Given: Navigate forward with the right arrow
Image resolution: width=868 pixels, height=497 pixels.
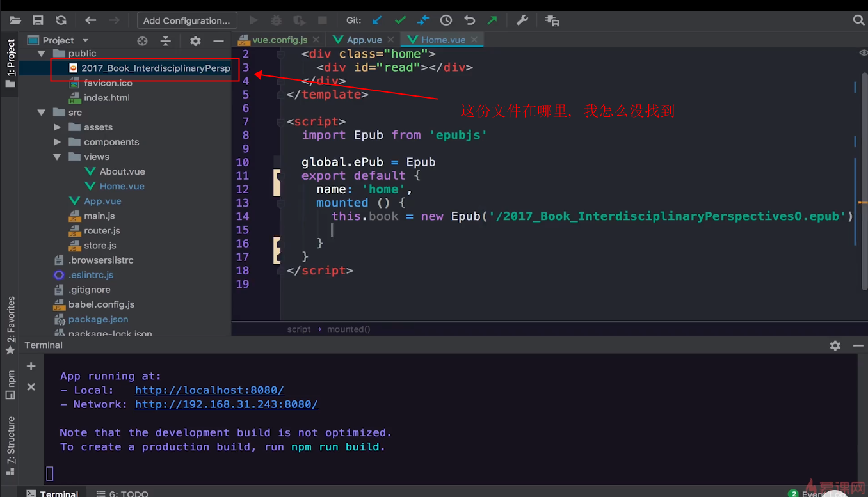Looking at the screenshot, I should [x=114, y=20].
